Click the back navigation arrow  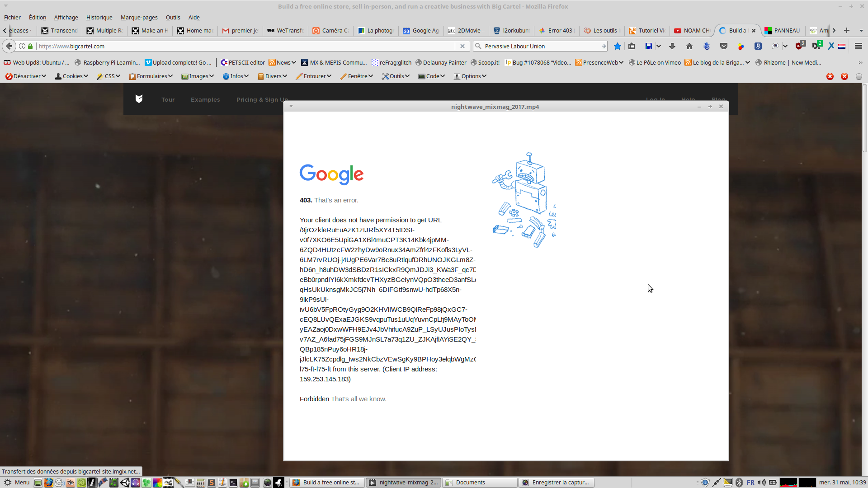tap(9, 46)
